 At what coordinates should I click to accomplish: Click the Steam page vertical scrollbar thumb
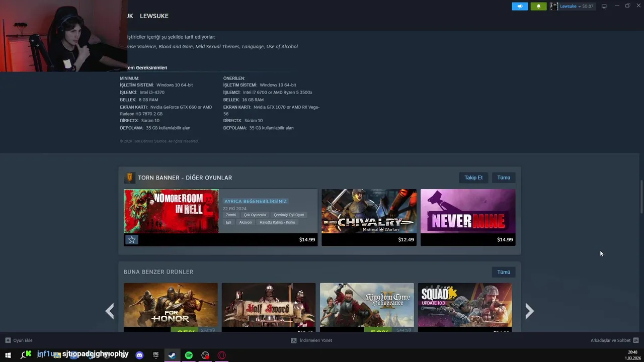(x=641, y=197)
